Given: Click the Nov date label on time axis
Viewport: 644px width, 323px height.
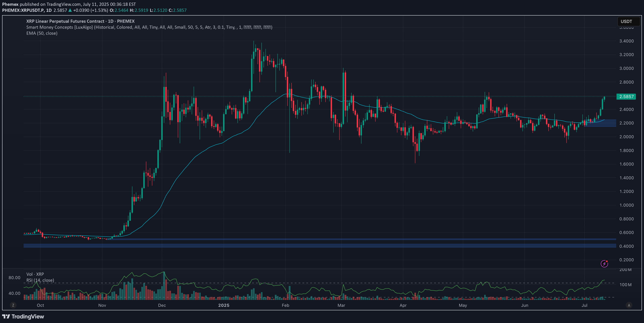Looking at the screenshot, I should 102,305.
